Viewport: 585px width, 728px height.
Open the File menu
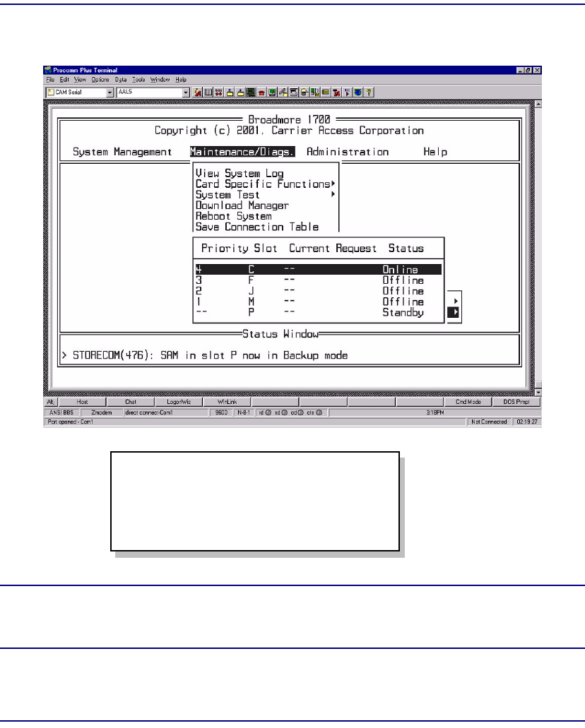[50, 80]
